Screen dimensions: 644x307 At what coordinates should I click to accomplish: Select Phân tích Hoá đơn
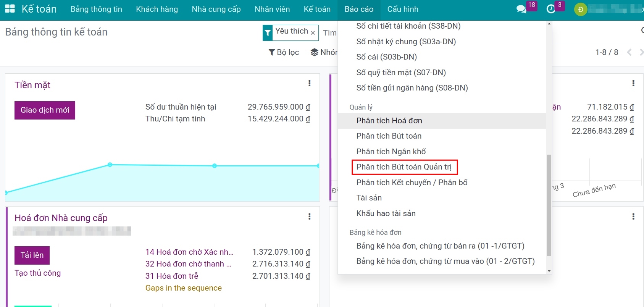(442, 121)
